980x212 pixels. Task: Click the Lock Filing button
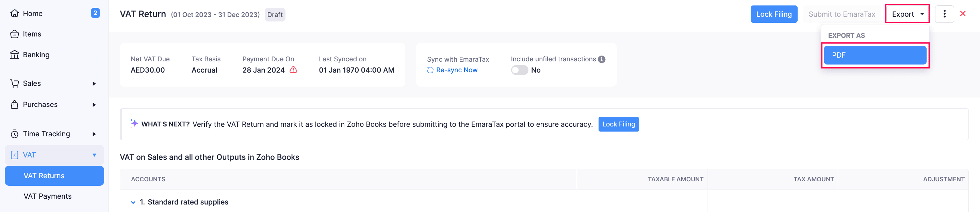click(x=774, y=14)
